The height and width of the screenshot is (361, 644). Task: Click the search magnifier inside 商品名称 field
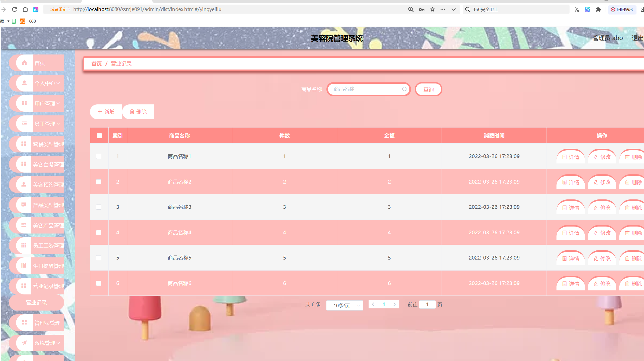pos(404,89)
